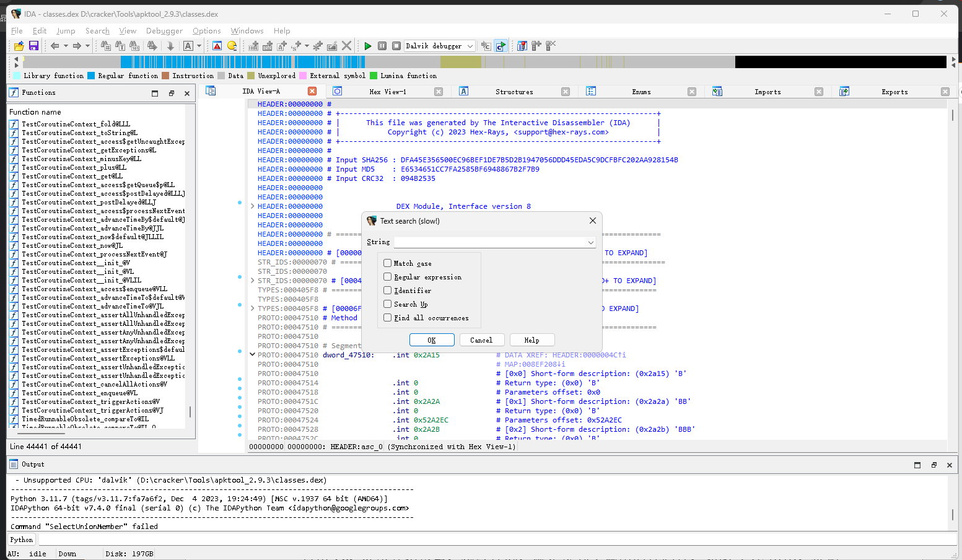The image size is (962, 560).
Task: Click the Regular function color swatch
Action: (91, 76)
